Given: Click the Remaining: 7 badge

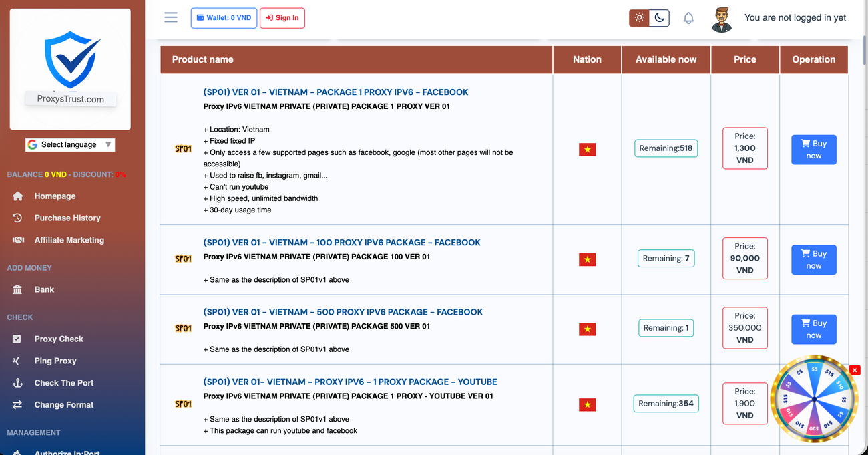Looking at the screenshot, I should (666, 258).
